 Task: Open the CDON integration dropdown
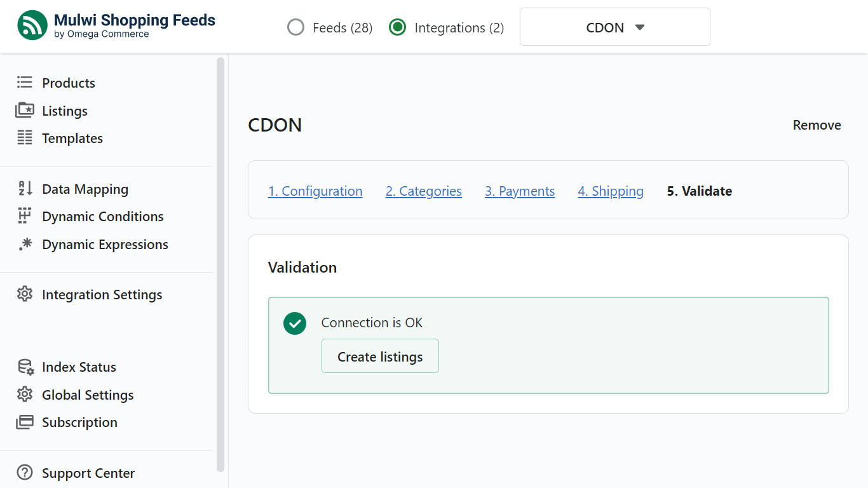coord(615,27)
